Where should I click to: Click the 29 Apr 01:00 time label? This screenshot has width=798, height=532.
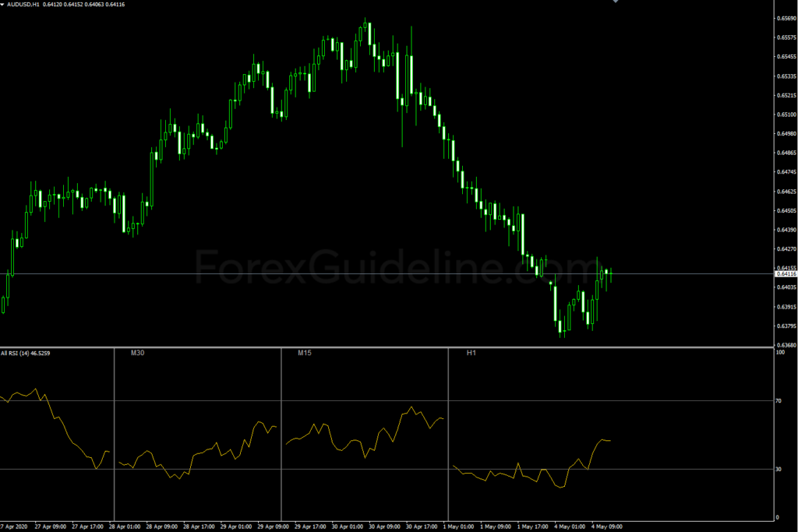click(236, 527)
